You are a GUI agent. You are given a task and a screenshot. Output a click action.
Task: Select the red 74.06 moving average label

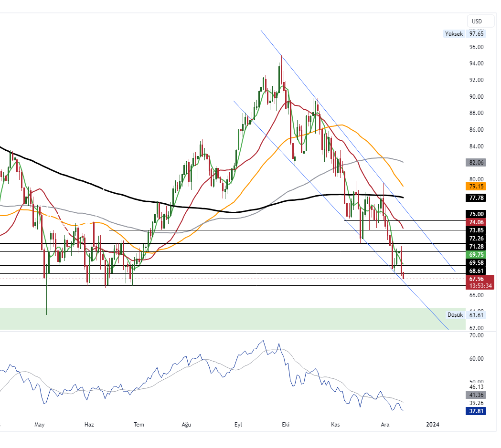click(x=476, y=222)
